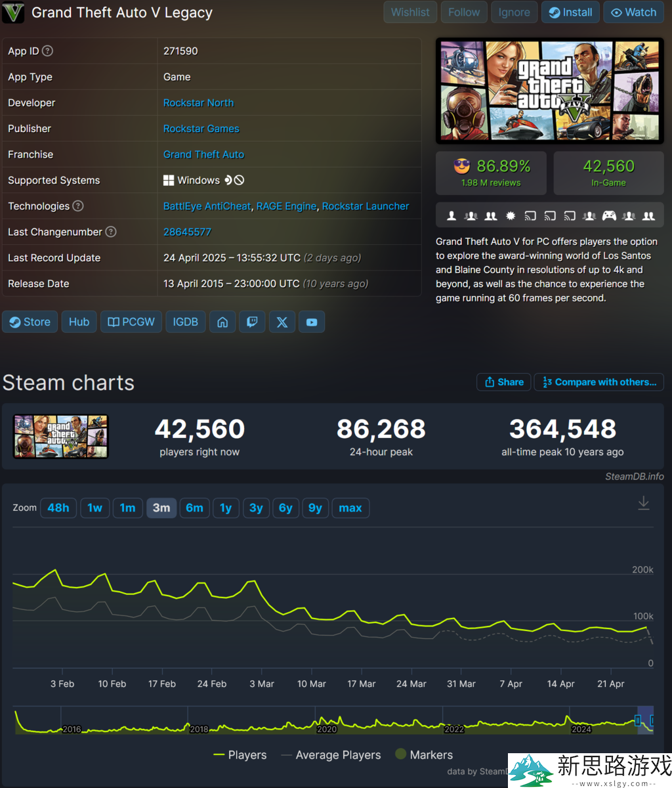
Task: Click the Steam Deck unsupported circle-slash icon
Action: pos(240,180)
